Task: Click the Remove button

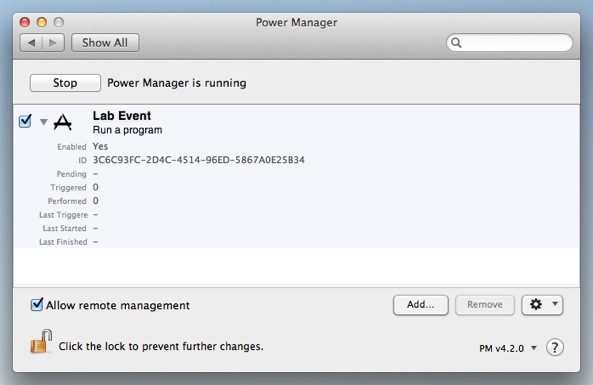Action: pos(485,305)
